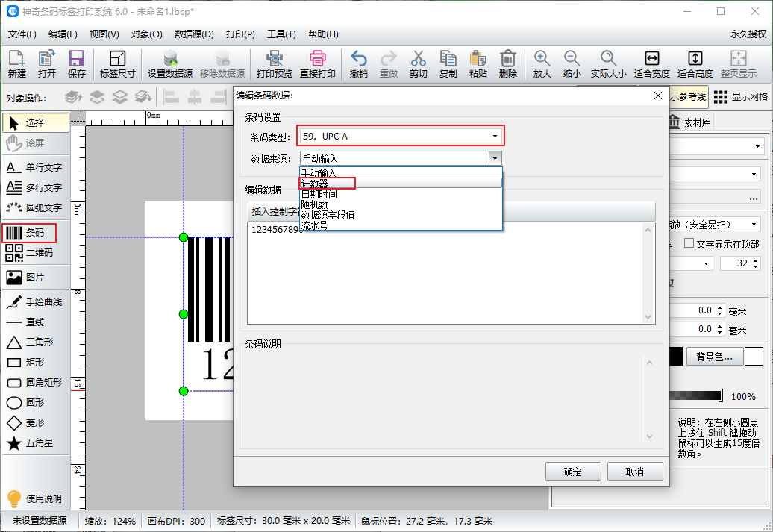The width and height of the screenshot is (773, 532).
Task: Cancel the dialog with 取消
Action: [634, 472]
